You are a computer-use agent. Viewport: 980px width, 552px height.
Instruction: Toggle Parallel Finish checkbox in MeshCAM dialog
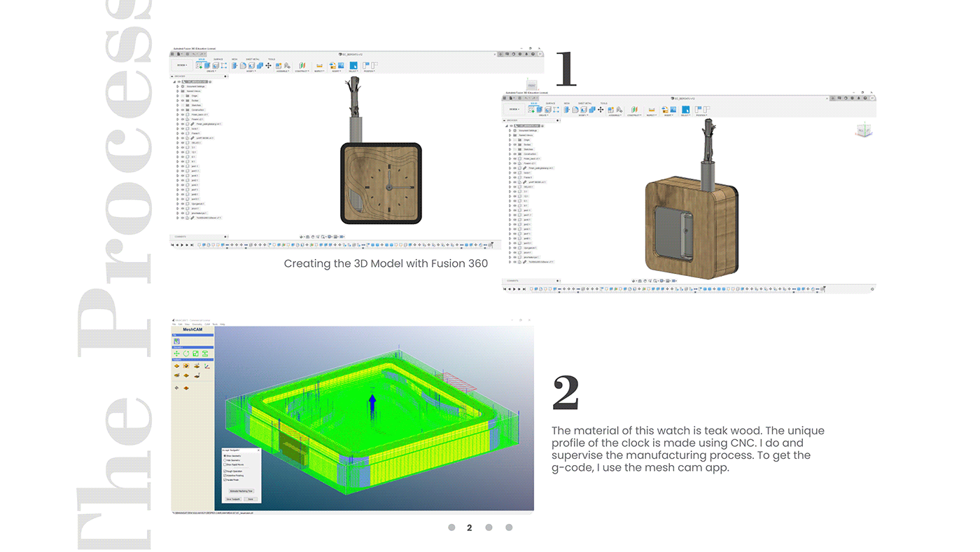225,480
